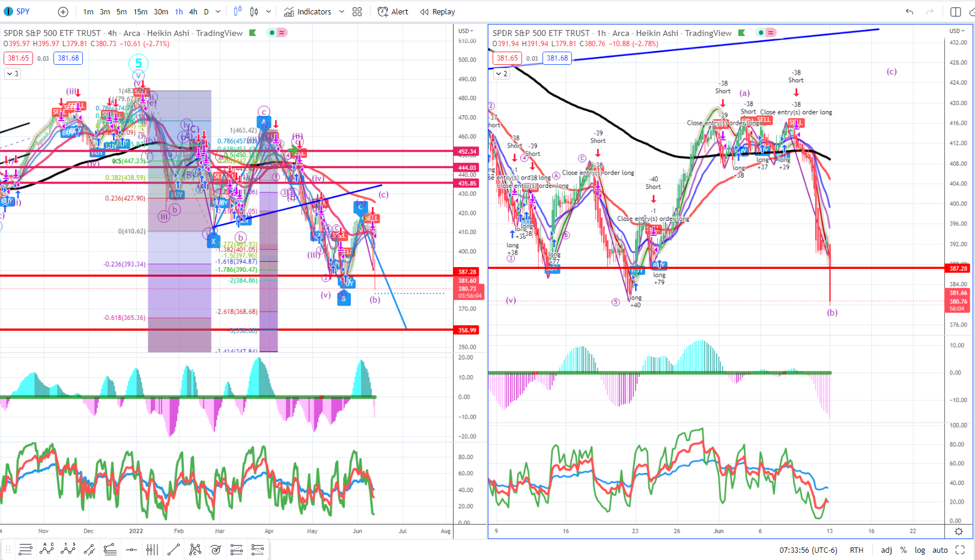Screen dimensions: 975x560
Task: Select the Elliott wave pattern tool
Action: tap(47, 549)
